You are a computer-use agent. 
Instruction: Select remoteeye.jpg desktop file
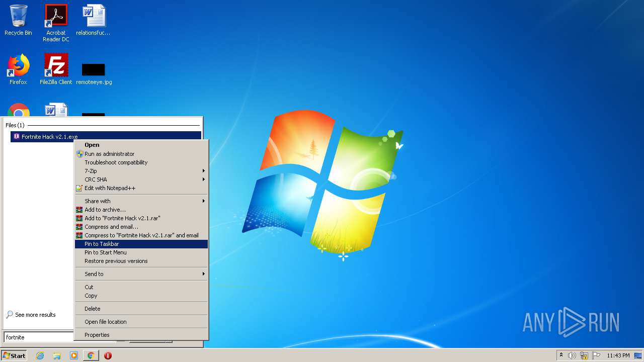94,73
